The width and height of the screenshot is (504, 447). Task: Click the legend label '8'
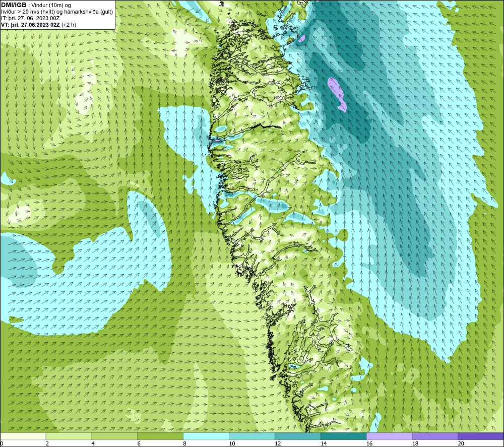(184, 444)
